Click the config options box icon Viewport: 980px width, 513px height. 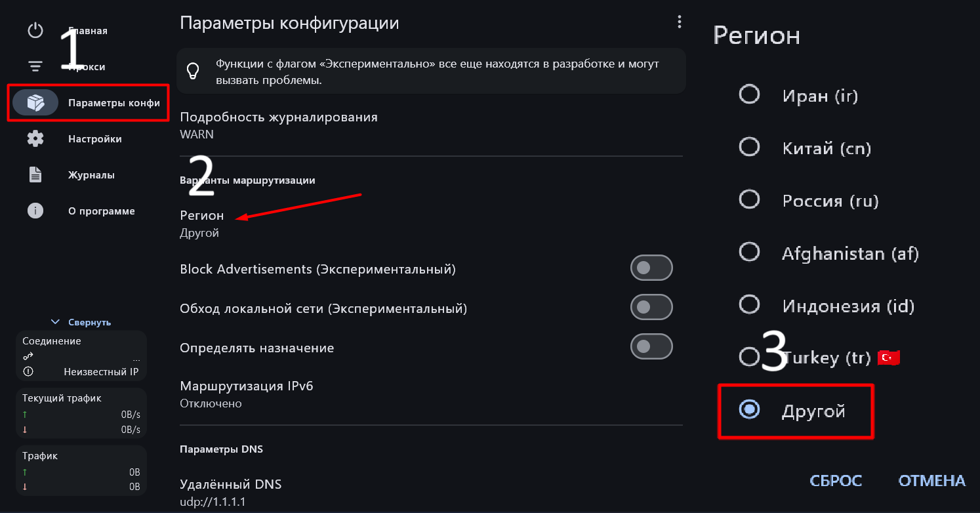(x=35, y=103)
